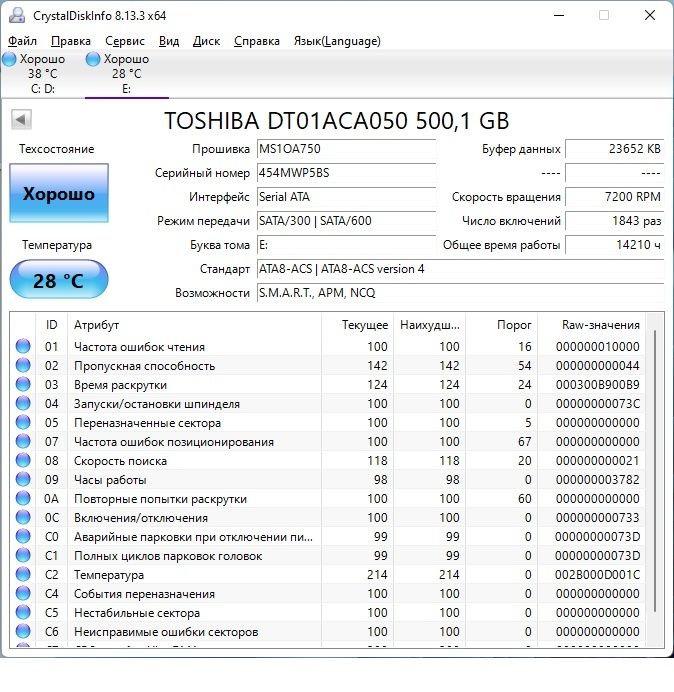Minimize the CrystalDiskInfo window
Viewport: 674px width, 692px height.
coord(559,15)
